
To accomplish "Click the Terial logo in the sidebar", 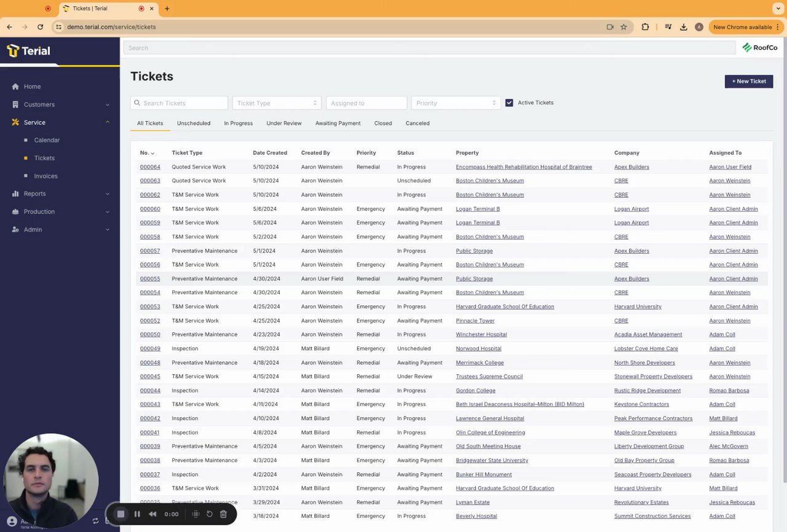I will 28,51.
